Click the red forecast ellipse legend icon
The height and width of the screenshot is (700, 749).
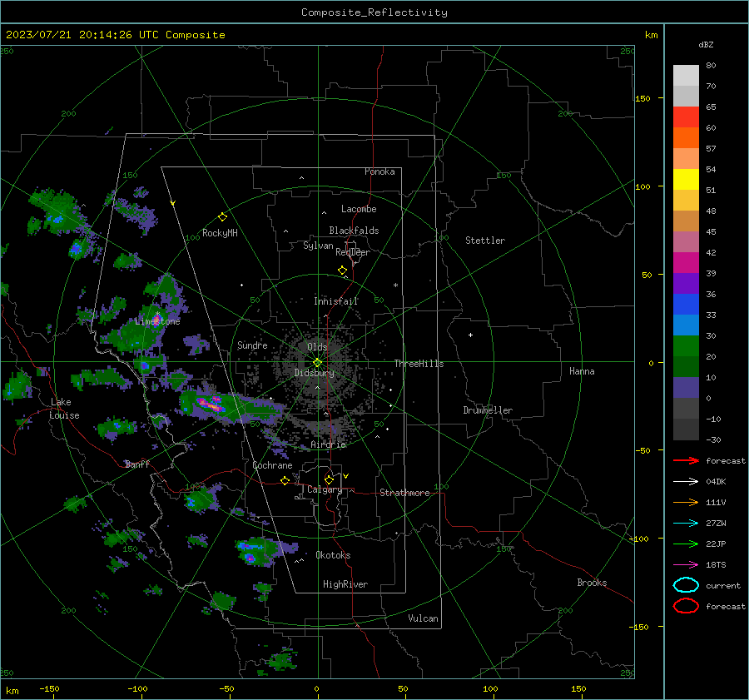(x=686, y=606)
